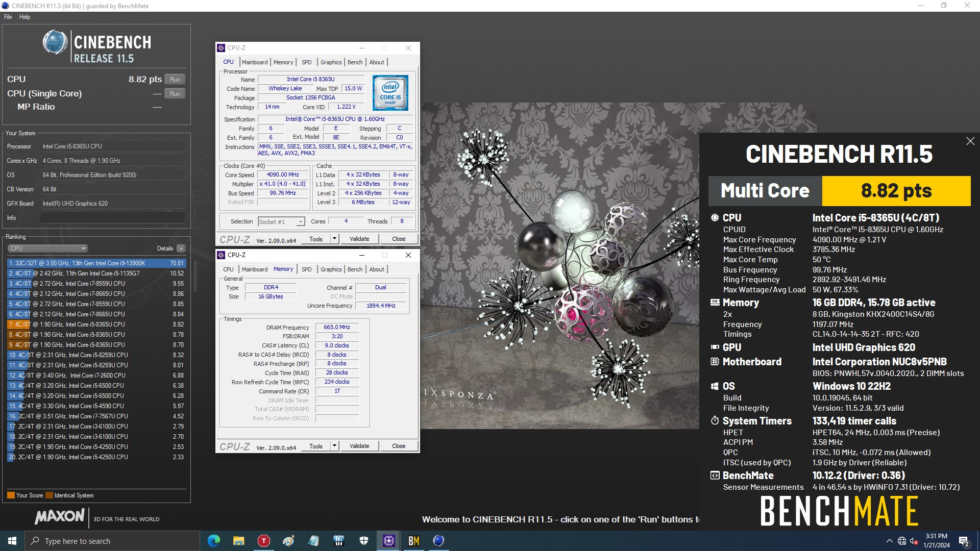The width and height of the screenshot is (980, 551).
Task: Open the red T app on taskbar
Action: click(263, 541)
